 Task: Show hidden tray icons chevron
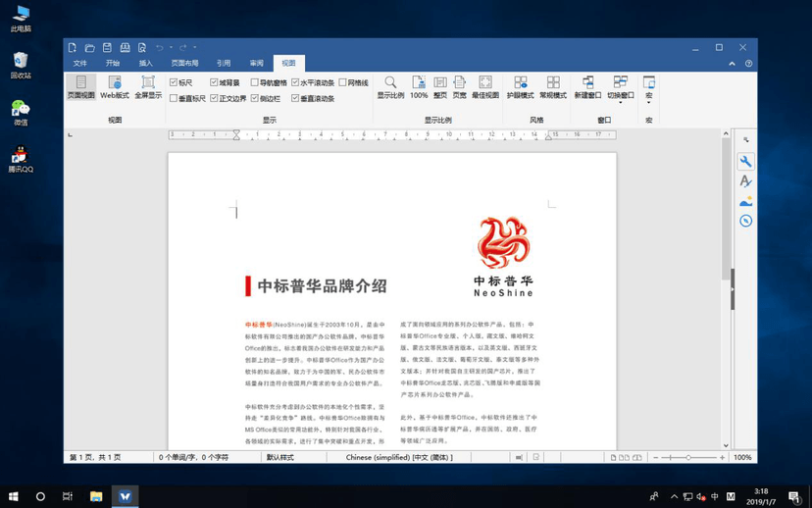tap(674, 496)
